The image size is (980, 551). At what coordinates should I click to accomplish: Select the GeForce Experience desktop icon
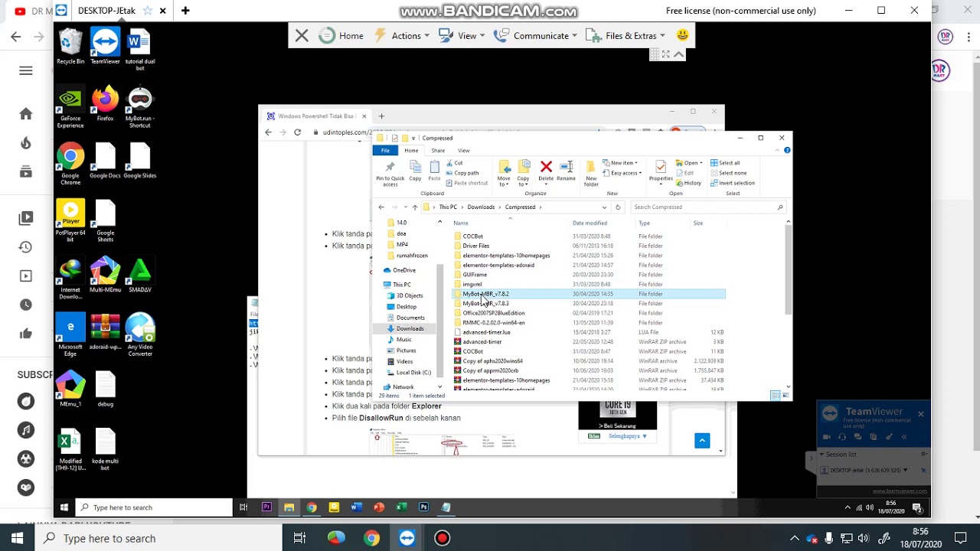coord(70,106)
